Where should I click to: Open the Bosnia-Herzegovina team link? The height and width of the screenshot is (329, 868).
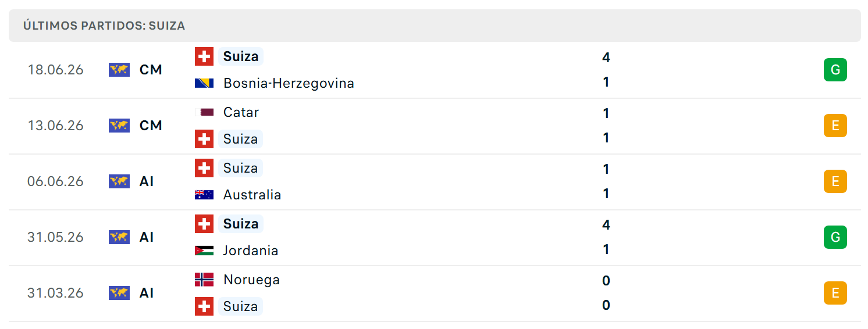[x=289, y=83]
